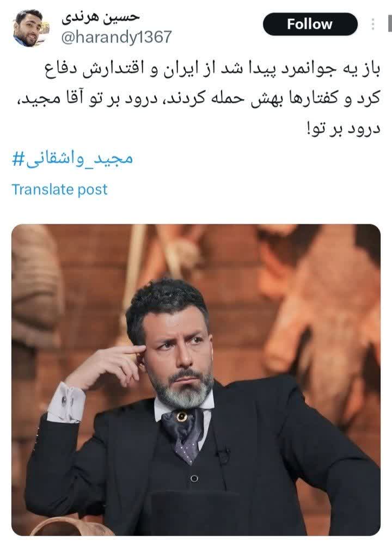Open the @harandy1367 handle link
The image size is (392, 547).
117,37
